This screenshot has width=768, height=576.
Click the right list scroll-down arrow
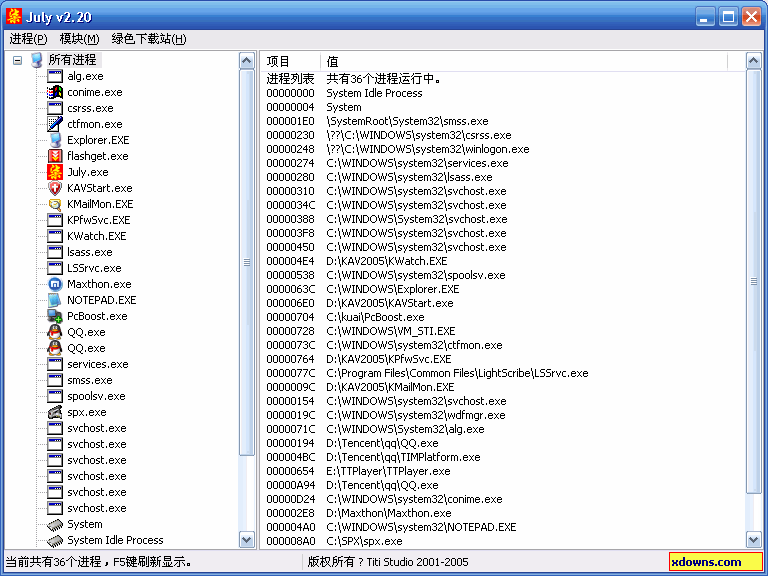click(753, 540)
